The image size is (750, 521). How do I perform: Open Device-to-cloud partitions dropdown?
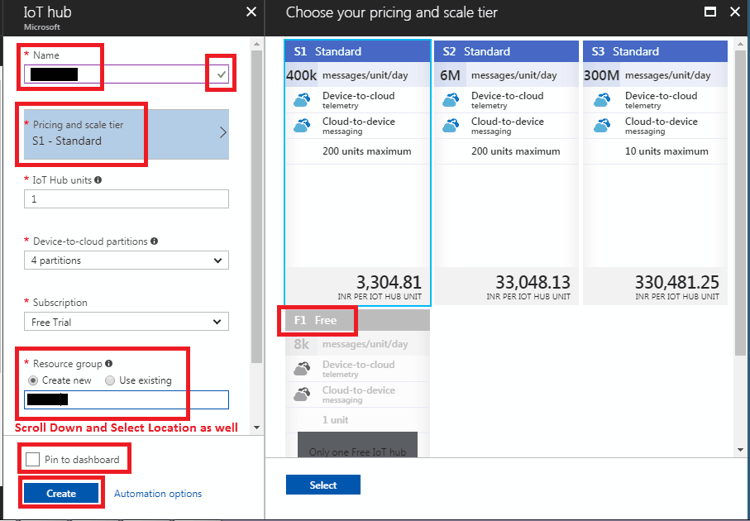point(126,261)
